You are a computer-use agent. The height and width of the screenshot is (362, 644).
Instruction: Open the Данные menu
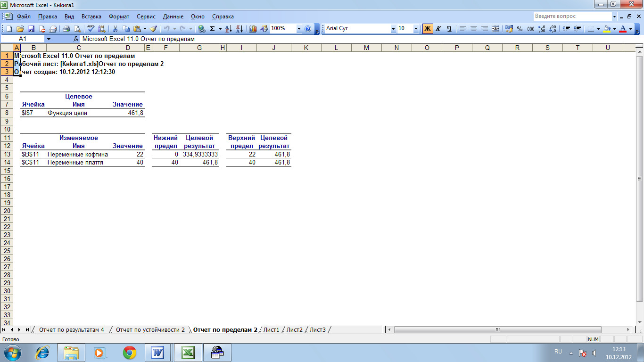coord(173,16)
